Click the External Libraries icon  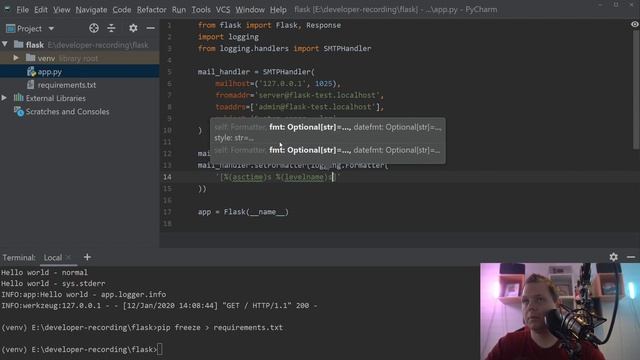18,98
